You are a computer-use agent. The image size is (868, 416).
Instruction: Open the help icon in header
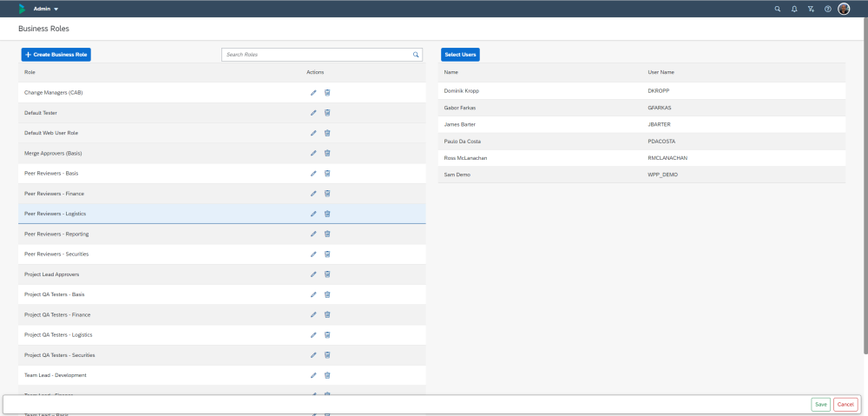pyautogui.click(x=827, y=9)
